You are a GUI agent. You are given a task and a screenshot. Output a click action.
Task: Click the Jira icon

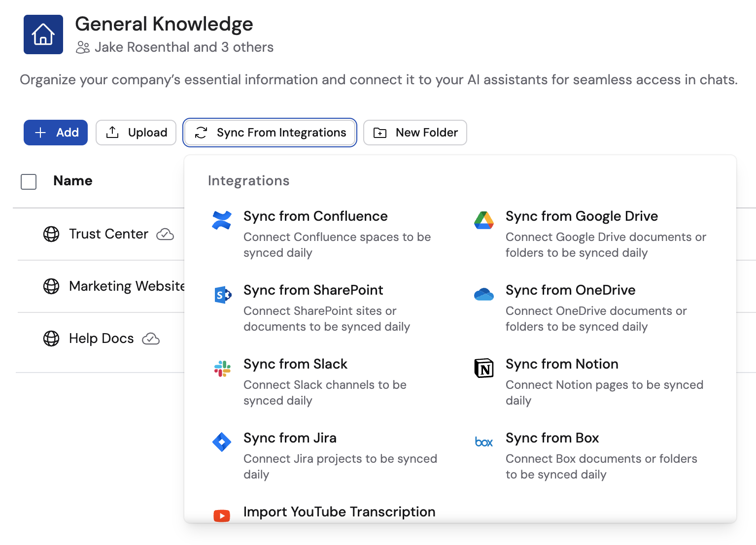tap(222, 442)
